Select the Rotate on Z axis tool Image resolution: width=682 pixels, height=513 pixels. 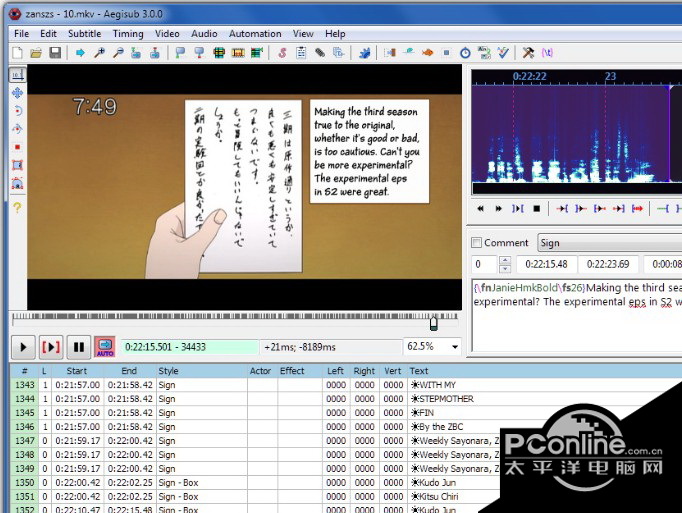click(17, 111)
